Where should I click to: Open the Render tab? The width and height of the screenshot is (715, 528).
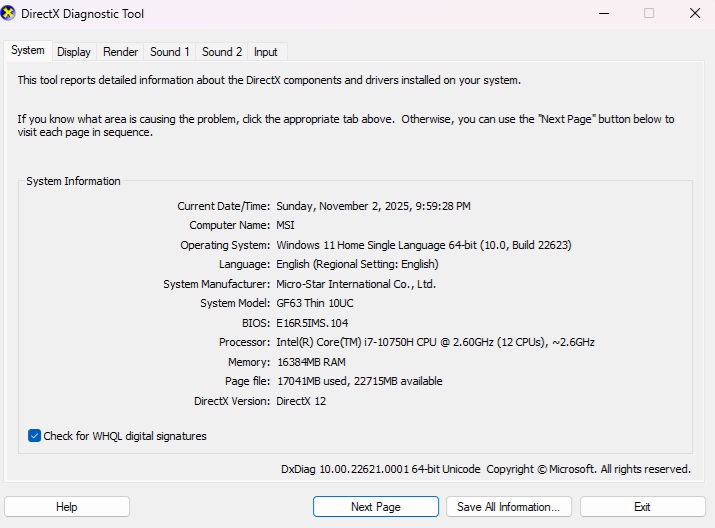tap(120, 52)
